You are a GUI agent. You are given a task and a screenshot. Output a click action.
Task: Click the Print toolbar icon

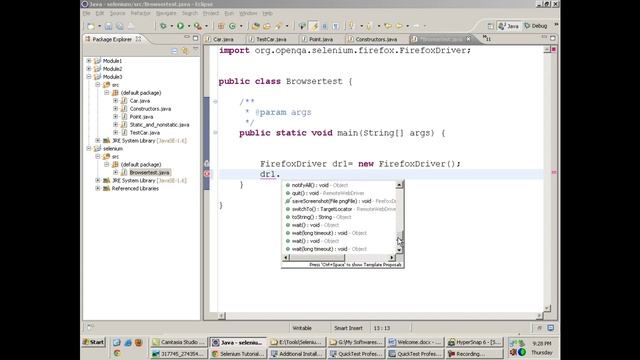coord(131,26)
